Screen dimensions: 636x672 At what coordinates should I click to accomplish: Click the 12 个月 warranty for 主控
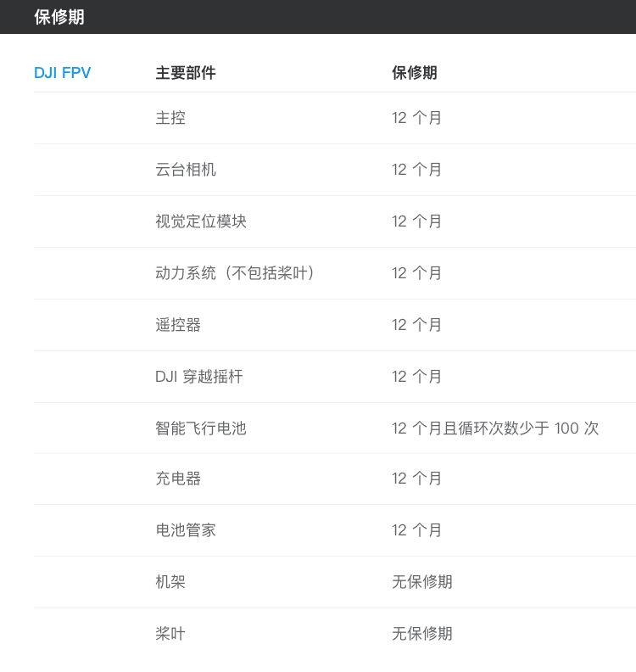point(416,118)
